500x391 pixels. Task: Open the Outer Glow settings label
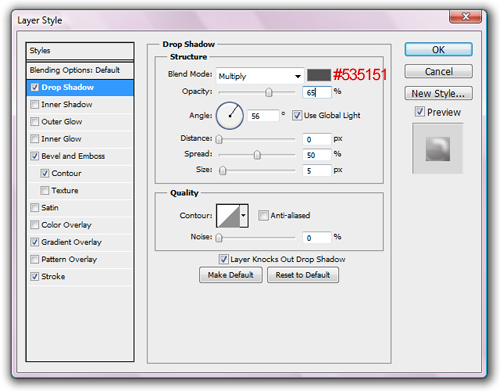[x=62, y=122]
